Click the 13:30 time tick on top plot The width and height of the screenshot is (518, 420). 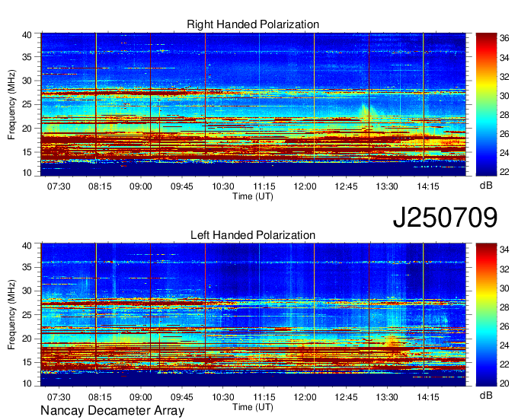click(x=387, y=186)
